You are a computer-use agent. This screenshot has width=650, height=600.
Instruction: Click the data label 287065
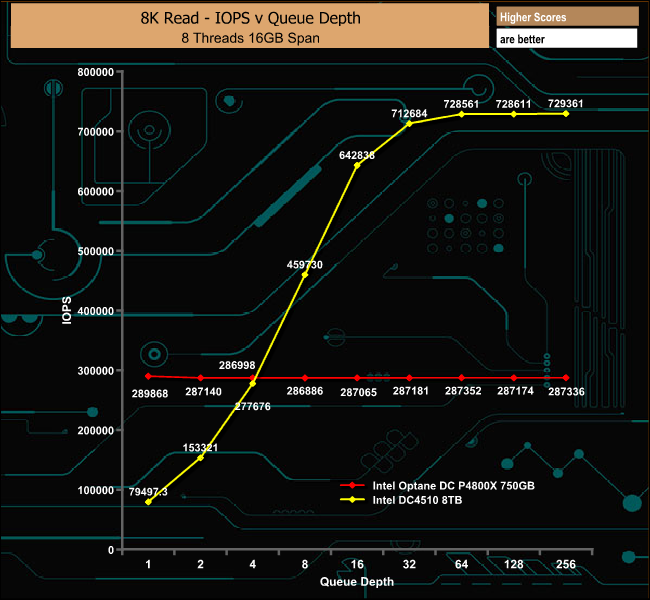pyautogui.click(x=359, y=392)
